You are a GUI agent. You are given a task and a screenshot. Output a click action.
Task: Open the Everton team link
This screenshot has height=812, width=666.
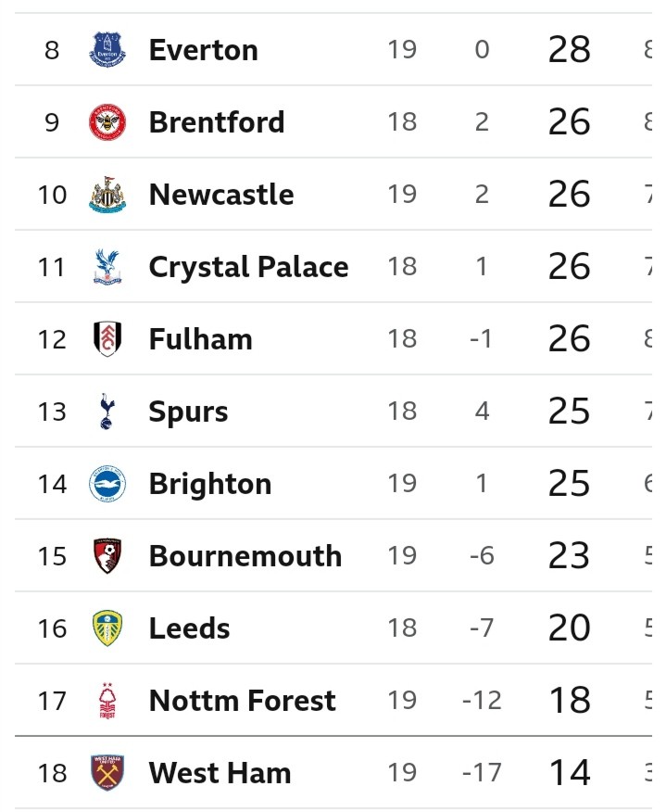pyautogui.click(x=203, y=49)
